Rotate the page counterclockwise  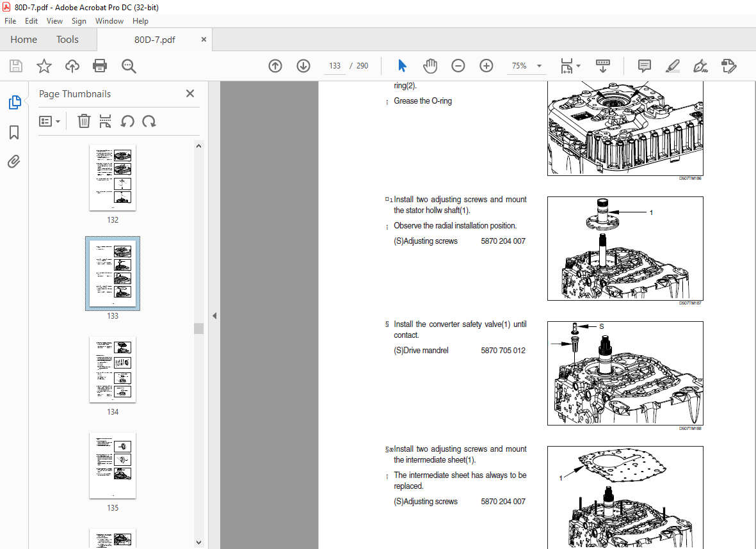(x=127, y=121)
